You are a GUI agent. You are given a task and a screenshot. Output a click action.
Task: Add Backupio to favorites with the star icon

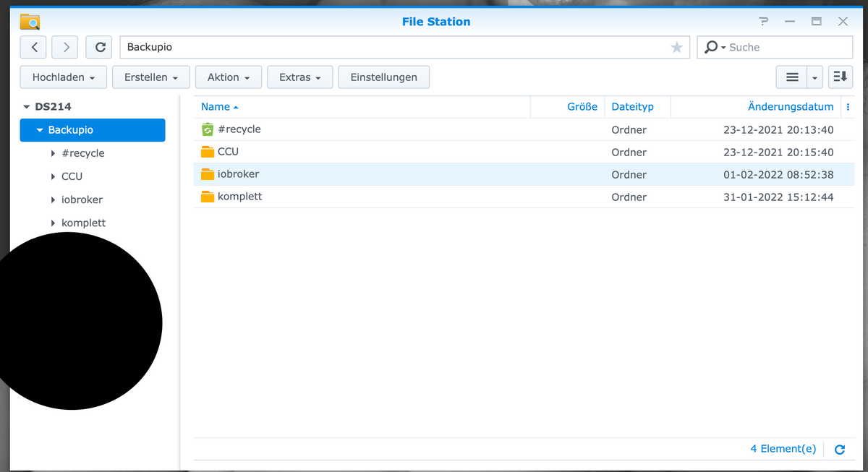point(676,47)
